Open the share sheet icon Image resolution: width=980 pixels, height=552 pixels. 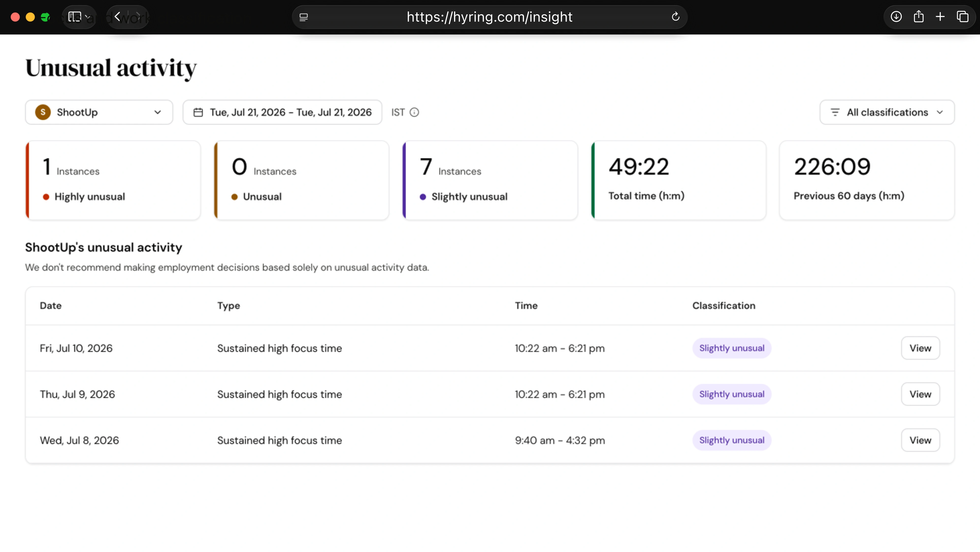(919, 16)
